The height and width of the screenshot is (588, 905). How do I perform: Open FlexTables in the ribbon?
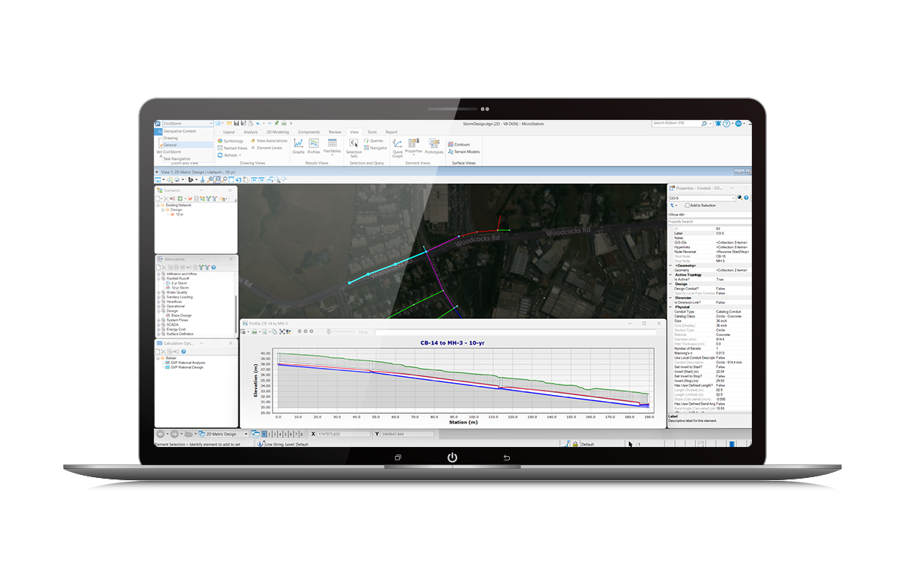pos(332,142)
